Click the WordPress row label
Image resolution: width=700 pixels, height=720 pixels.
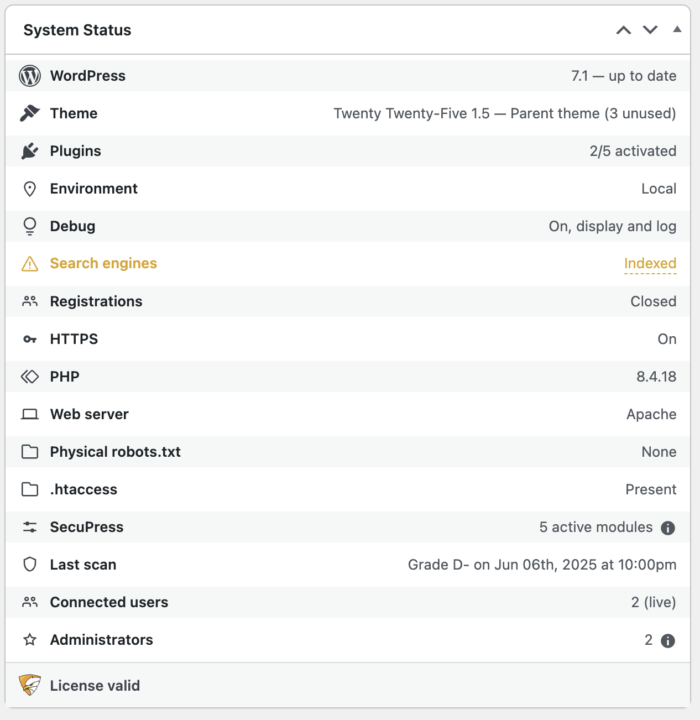point(87,76)
